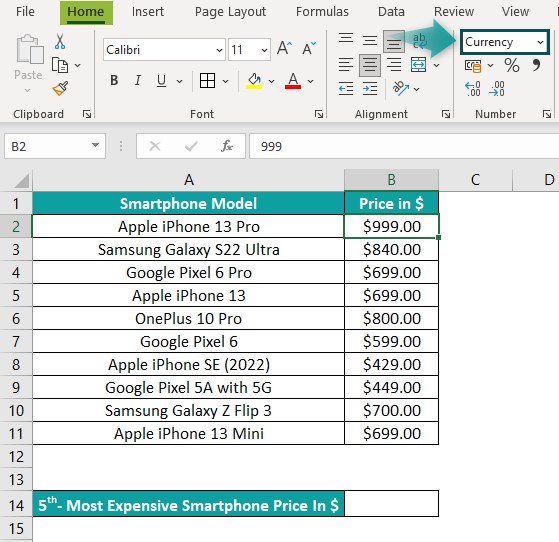Select the Format Painter brush icon
The image size is (559, 542).
pos(60,88)
